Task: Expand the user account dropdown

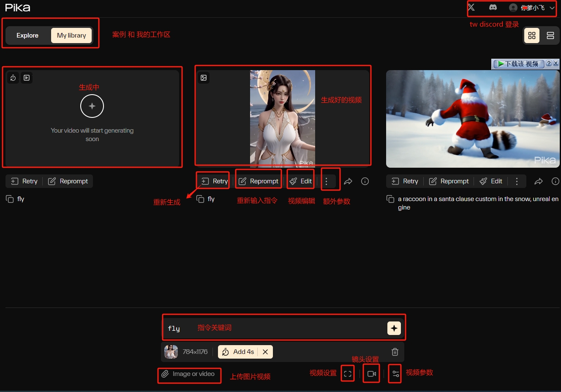Action: coord(552,8)
